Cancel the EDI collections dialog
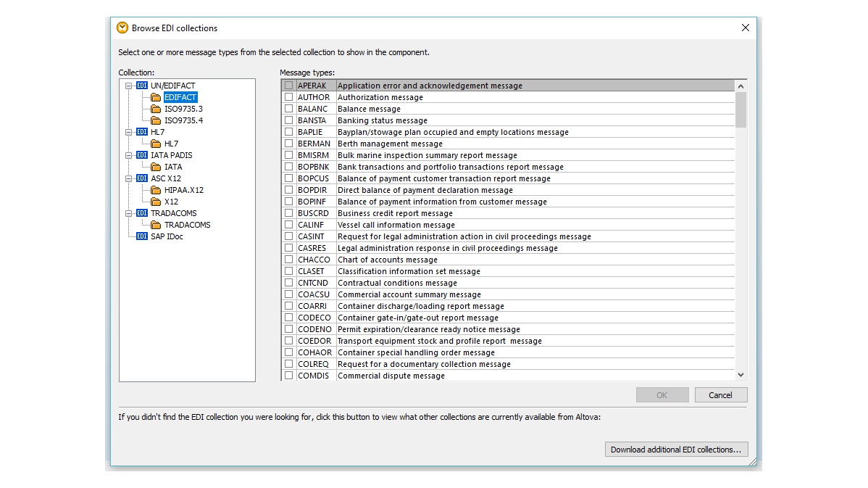The width and height of the screenshot is (868, 488). 721,395
